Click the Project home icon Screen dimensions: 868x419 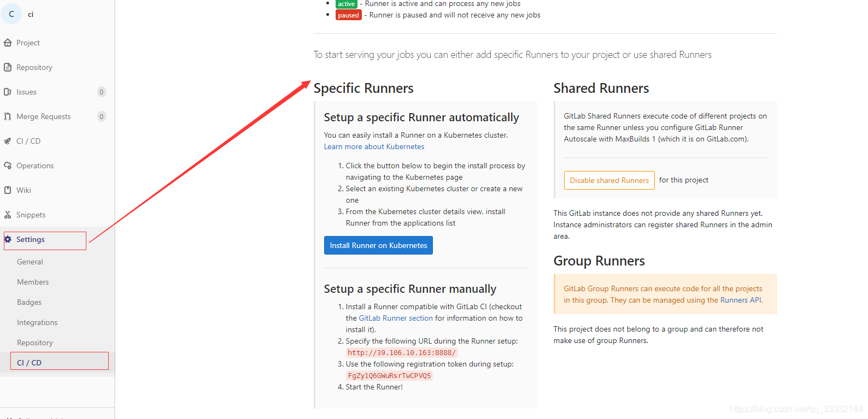pyautogui.click(x=8, y=43)
